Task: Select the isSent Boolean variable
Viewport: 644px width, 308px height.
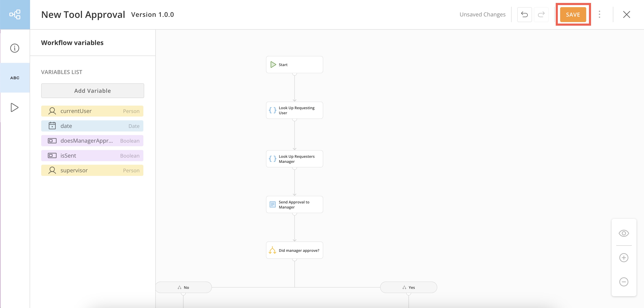Action: [92, 156]
